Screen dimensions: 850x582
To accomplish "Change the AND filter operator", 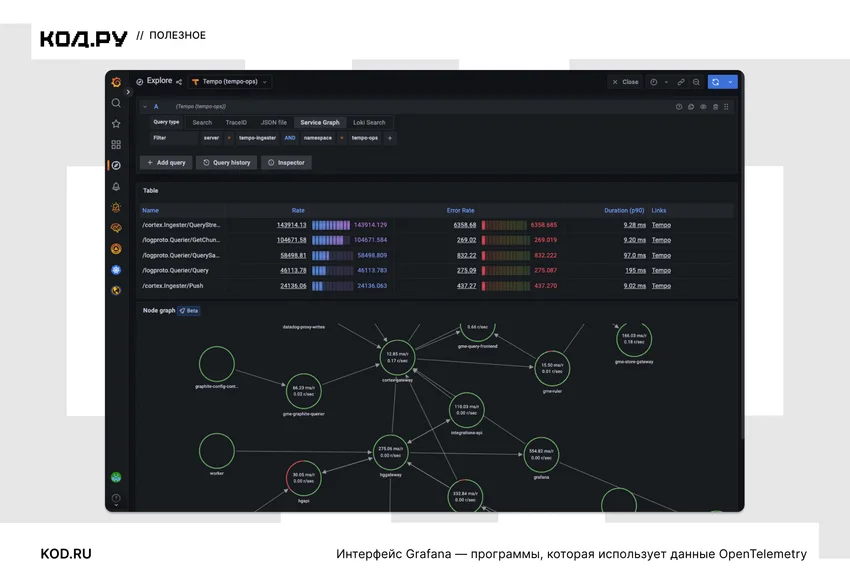I will click(x=290, y=138).
